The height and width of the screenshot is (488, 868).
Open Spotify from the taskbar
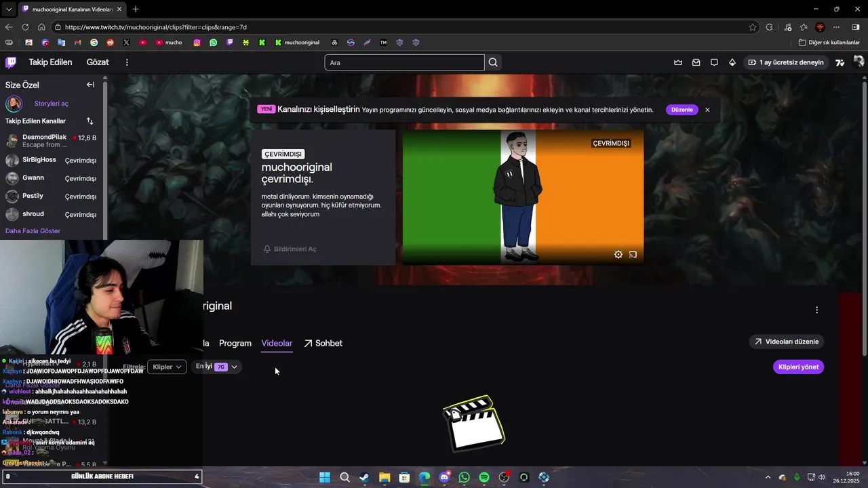[484, 477]
